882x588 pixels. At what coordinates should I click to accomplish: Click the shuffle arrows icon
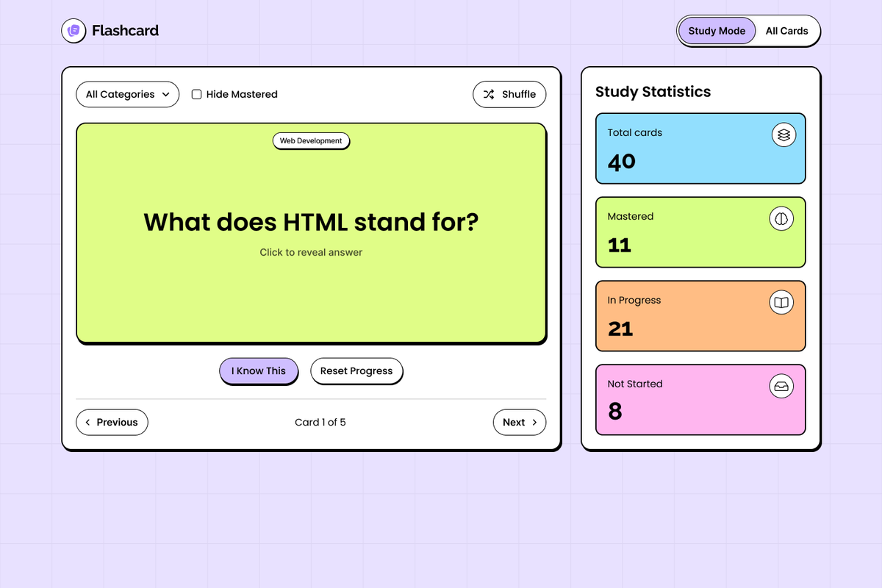pyautogui.click(x=489, y=94)
